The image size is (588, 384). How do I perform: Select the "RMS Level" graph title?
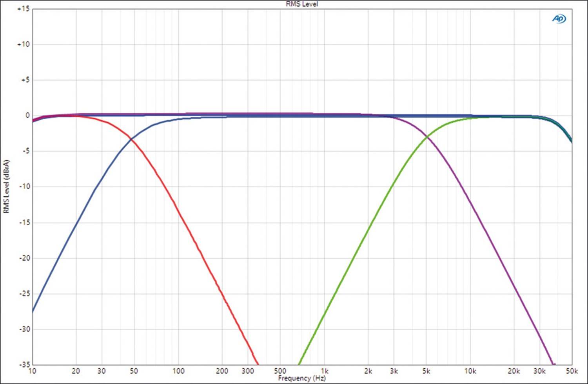(302, 4)
